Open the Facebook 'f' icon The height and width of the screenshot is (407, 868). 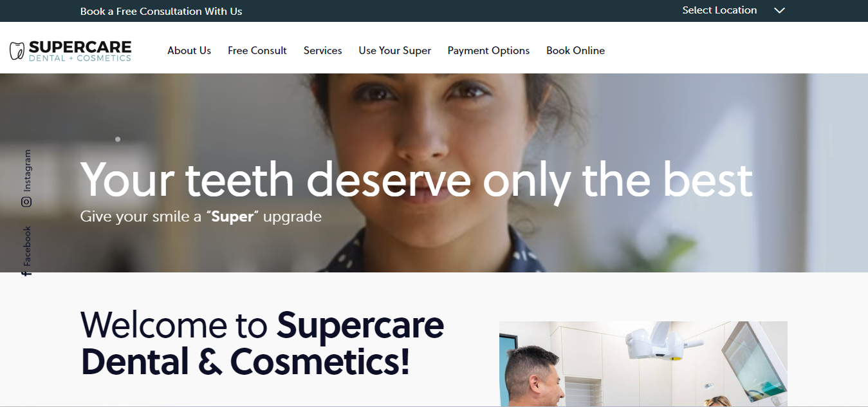[x=26, y=273]
